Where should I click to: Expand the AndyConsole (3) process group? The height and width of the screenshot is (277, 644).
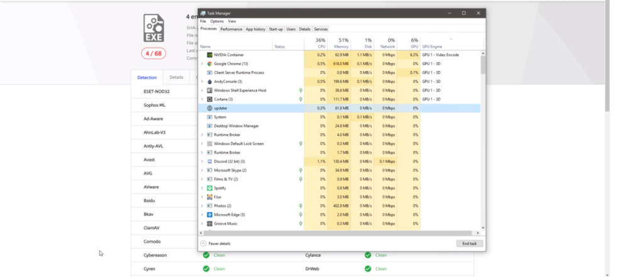(202, 81)
